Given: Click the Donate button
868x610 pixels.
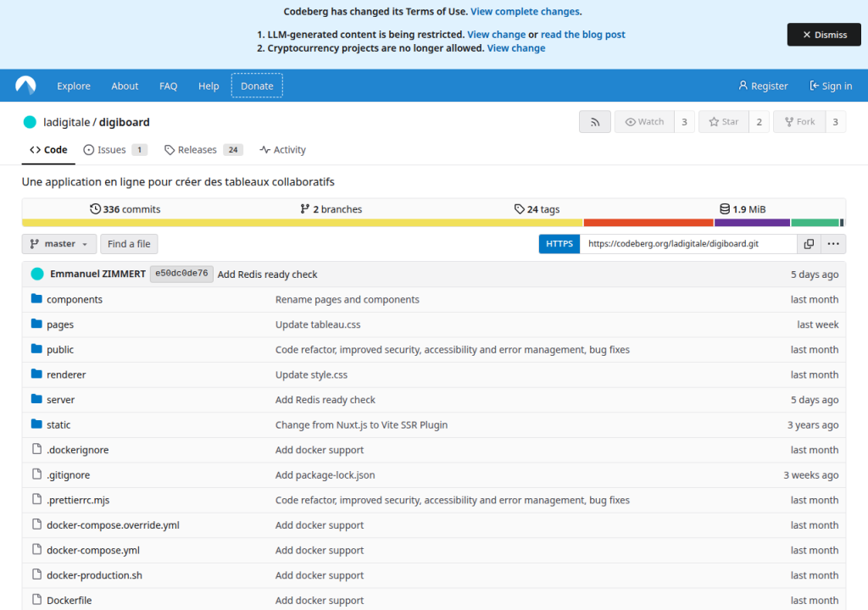Looking at the screenshot, I should coord(257,86).
